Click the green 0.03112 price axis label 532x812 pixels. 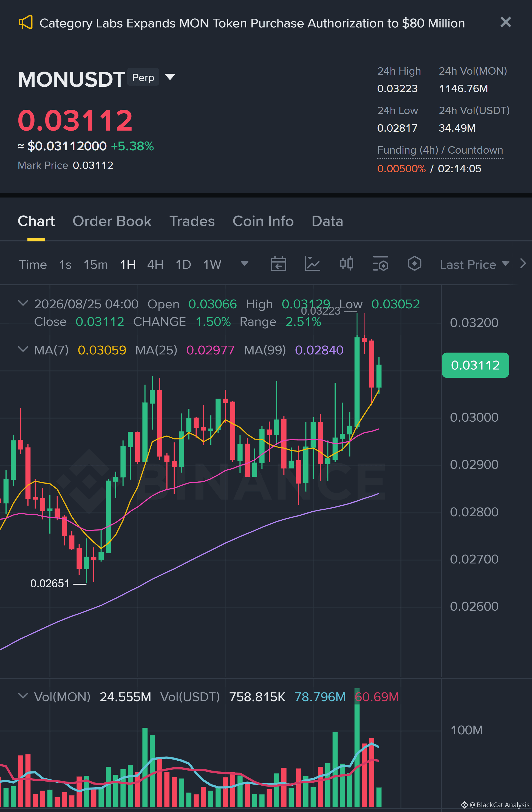tap(475, 365)
